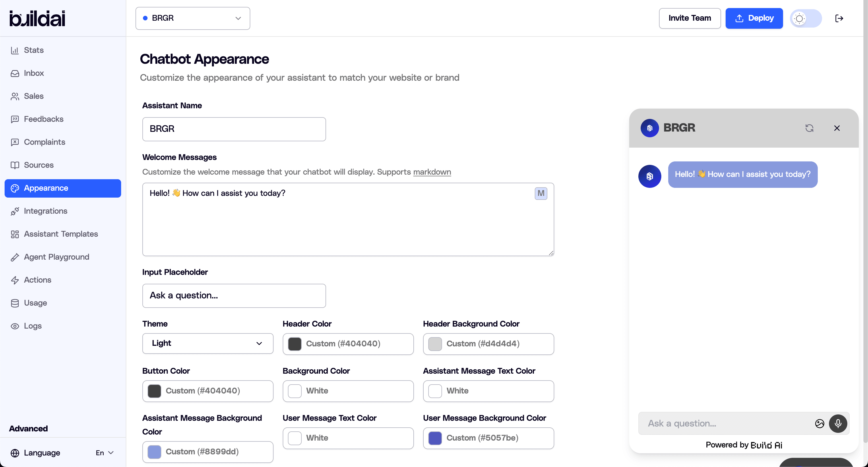Open the BRGR assistant selector dropdown

tap(192, 18)
